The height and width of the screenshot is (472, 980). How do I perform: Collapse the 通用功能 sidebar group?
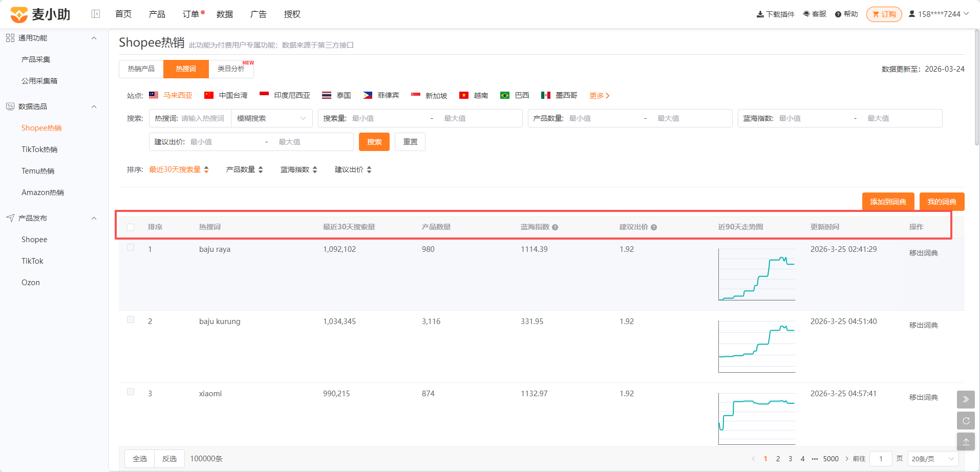pyautogui.click(x=94, y=38)
